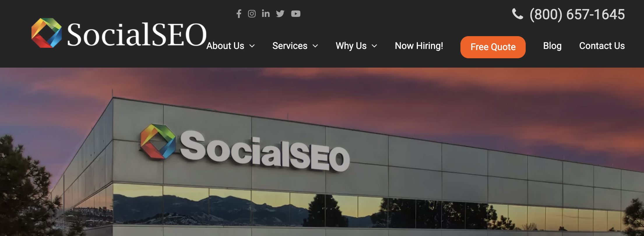This screenshot has width=644, height=236.
Task: Open the About Us menu item
Action: pos(225,46)
